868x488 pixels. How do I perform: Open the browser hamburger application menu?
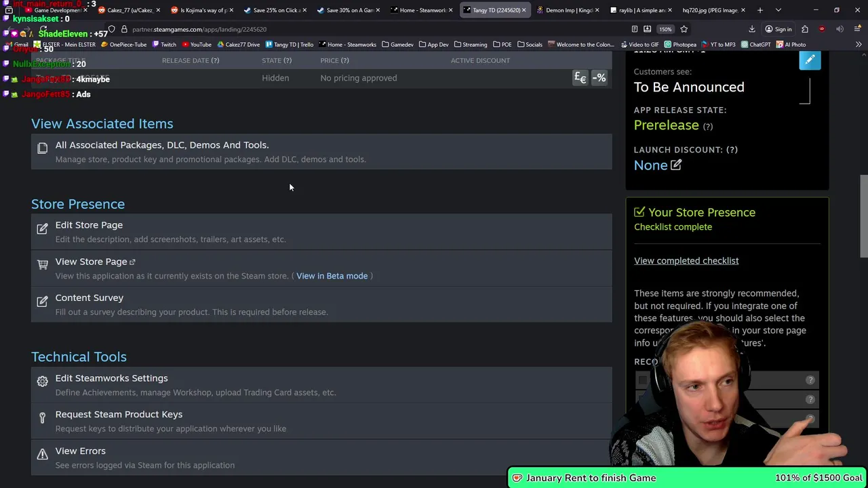tap(857, 29)
